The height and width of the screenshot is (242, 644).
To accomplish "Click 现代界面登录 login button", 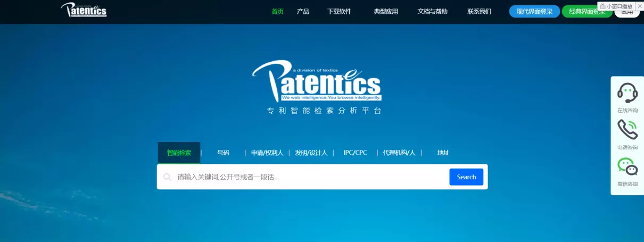I will point(534,12).
